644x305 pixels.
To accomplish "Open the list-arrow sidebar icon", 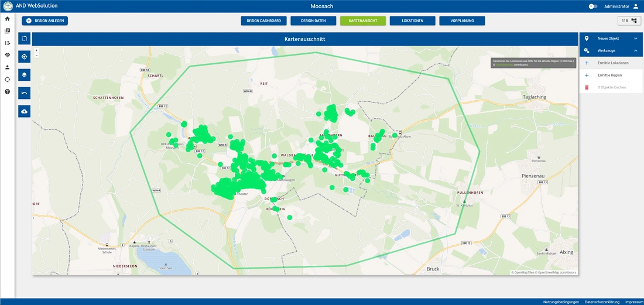I will 8,43.
